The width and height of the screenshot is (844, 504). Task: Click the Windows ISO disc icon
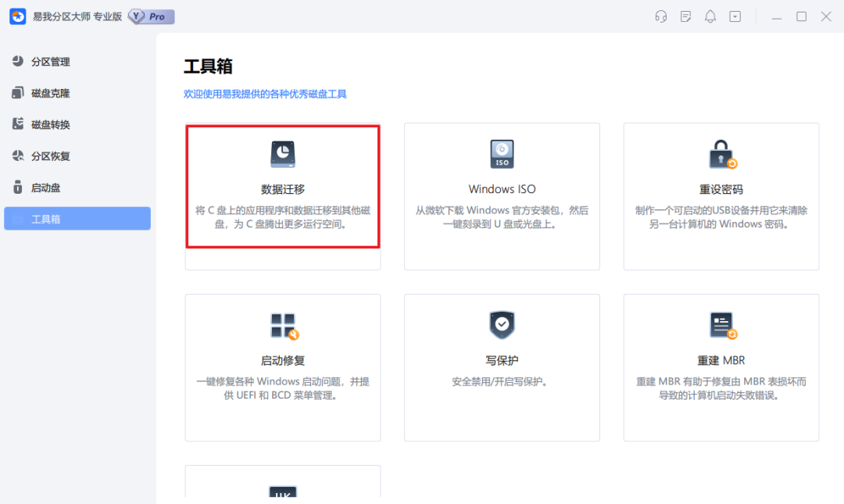(502, 154)
